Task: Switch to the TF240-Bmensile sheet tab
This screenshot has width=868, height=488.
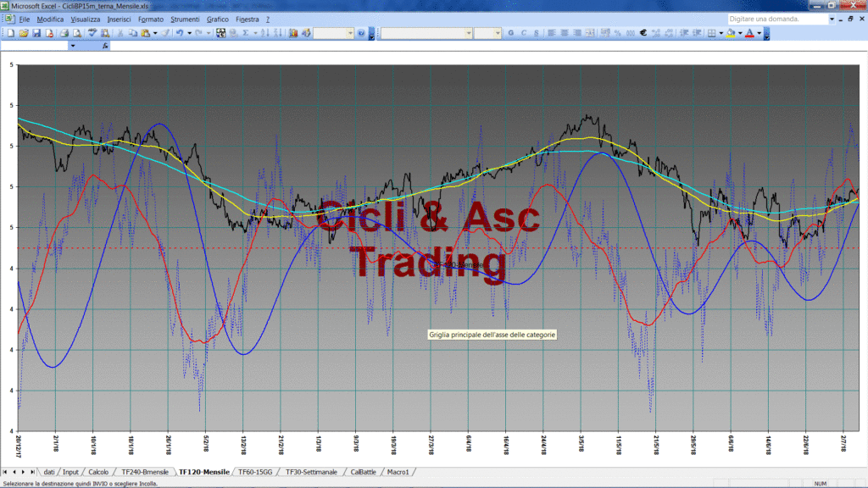Action: coord(145,472)
